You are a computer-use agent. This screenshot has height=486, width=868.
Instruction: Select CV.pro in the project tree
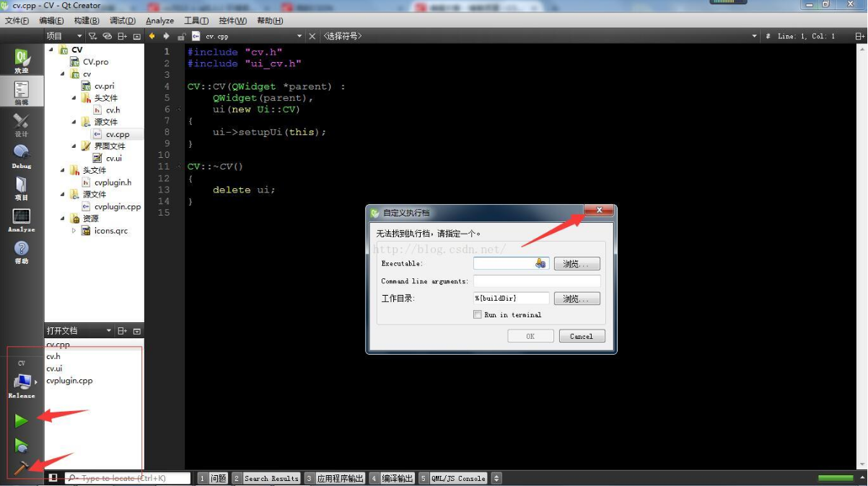tap(95, 62)
